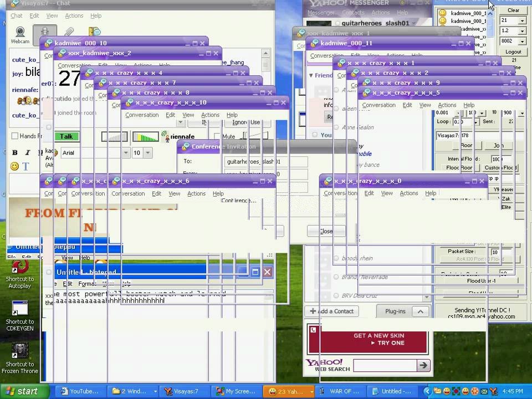This screenshot has height=399, width=532.
Task: Click status circle beside Anne Sealon contact
Action: pos(336,127)
